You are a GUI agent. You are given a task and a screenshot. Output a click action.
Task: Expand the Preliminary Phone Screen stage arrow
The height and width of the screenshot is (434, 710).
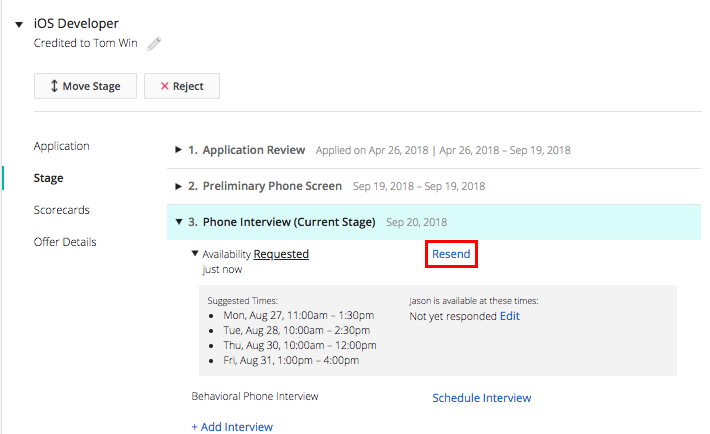178,186
